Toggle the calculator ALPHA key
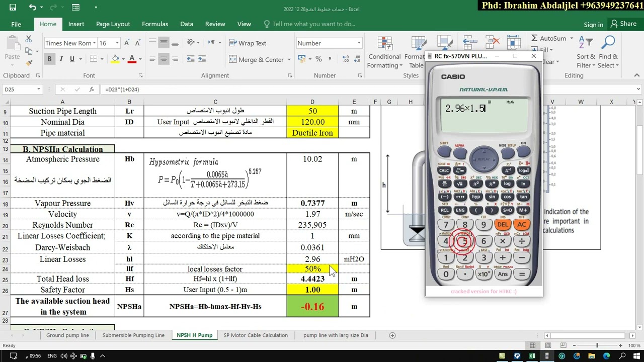Screen dimensions: 644x362 click(x=459, y=153)
